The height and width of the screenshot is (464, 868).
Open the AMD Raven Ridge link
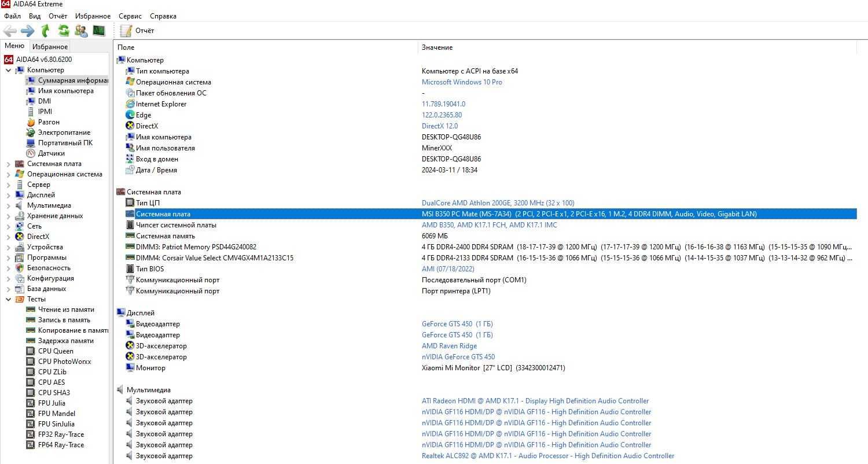click(449, 346)
